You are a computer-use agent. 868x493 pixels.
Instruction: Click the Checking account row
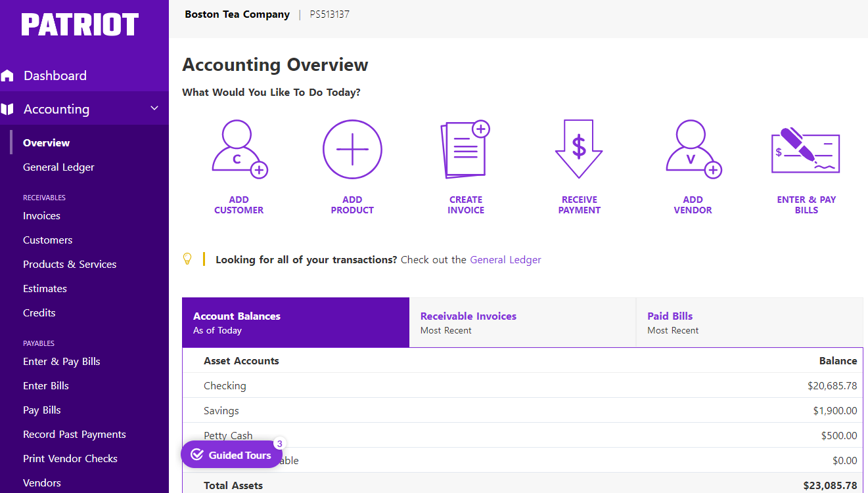point(225,385)
